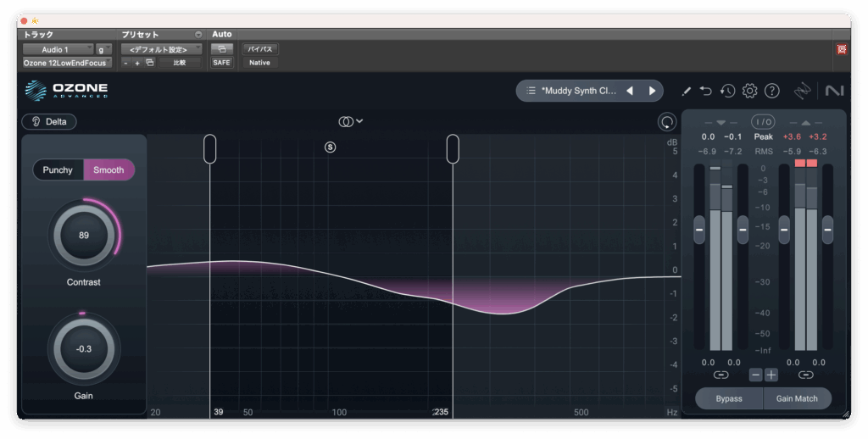Viewport: 868px width, 439px height.
Task: Toggle the Gain Match button
Action: [x=797, y=398]
